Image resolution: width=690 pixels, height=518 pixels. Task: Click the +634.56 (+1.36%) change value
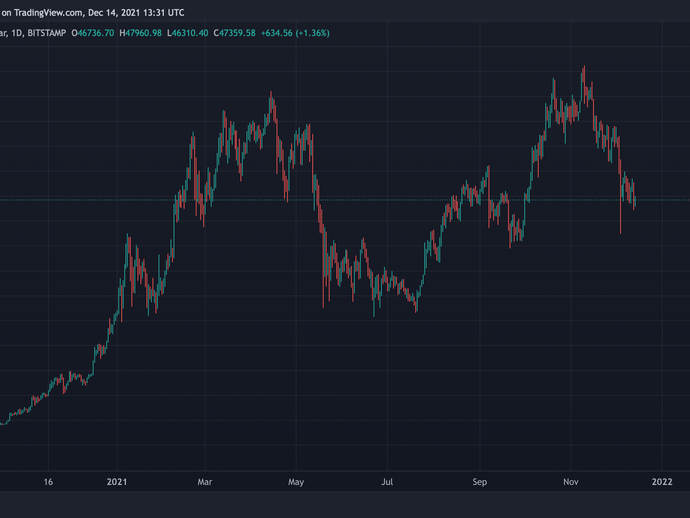point(295,33)
